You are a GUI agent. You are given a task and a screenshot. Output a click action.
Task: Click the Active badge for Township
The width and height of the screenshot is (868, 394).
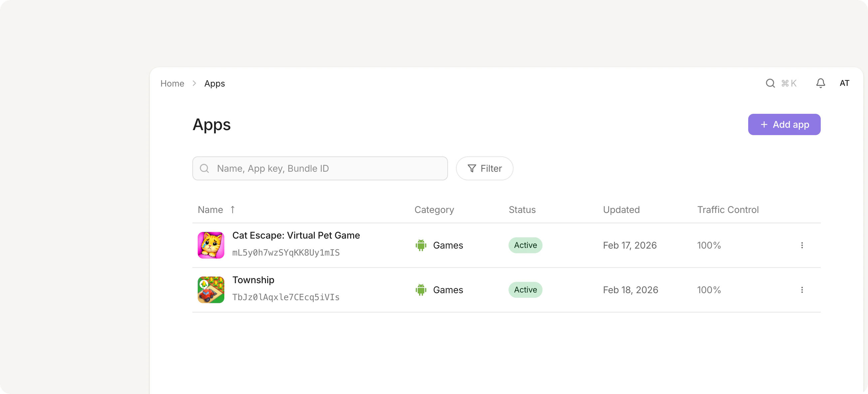(x=525, y=290)
